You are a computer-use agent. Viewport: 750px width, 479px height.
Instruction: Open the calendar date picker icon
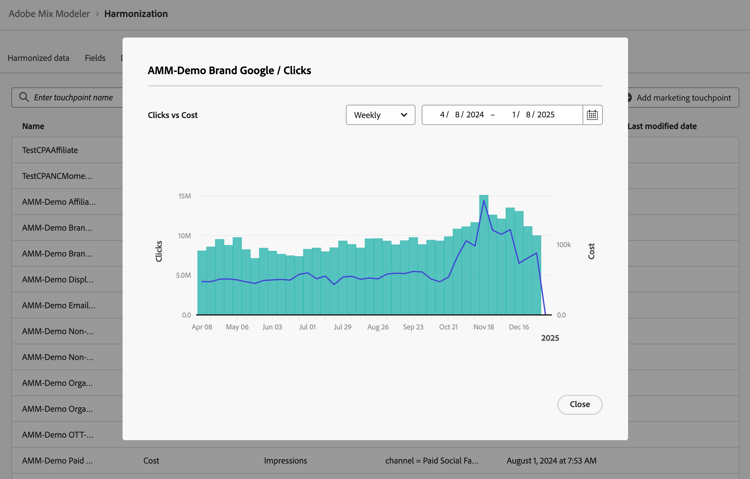pyautogui.click(x=592, y=115)
